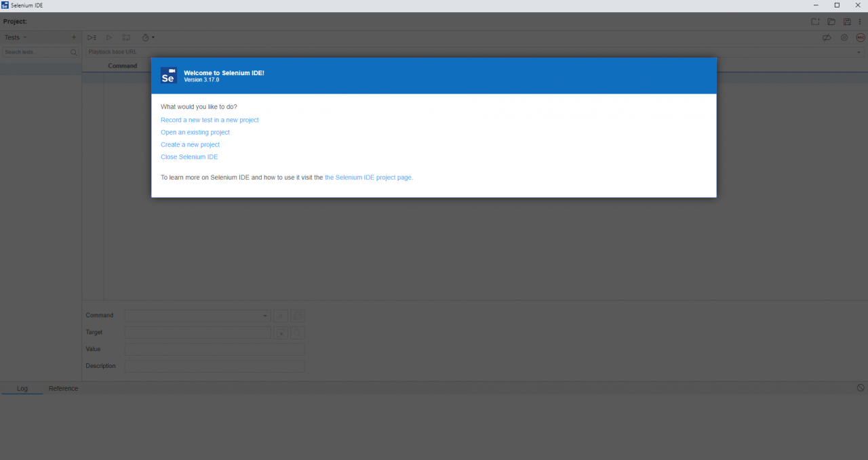Click Record a new test in a new project
The image size is (868, 460).
coord(210,119)
